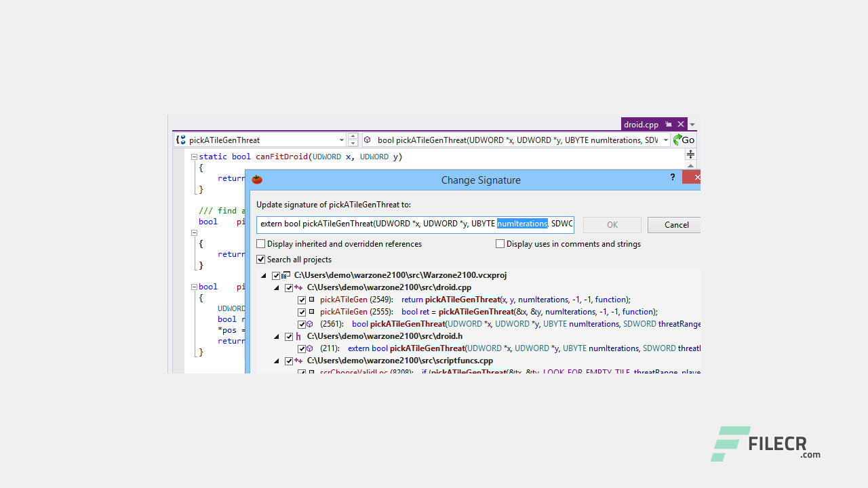Click the project icon beside Warzone2100.vcxproj

(x=286, y=275)
